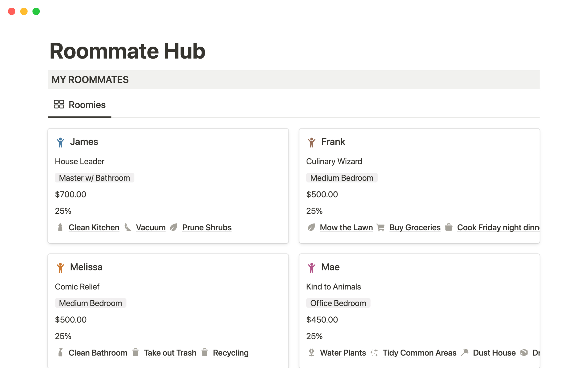Click the gallery grid icon beside Roomies

click(59, 105)
